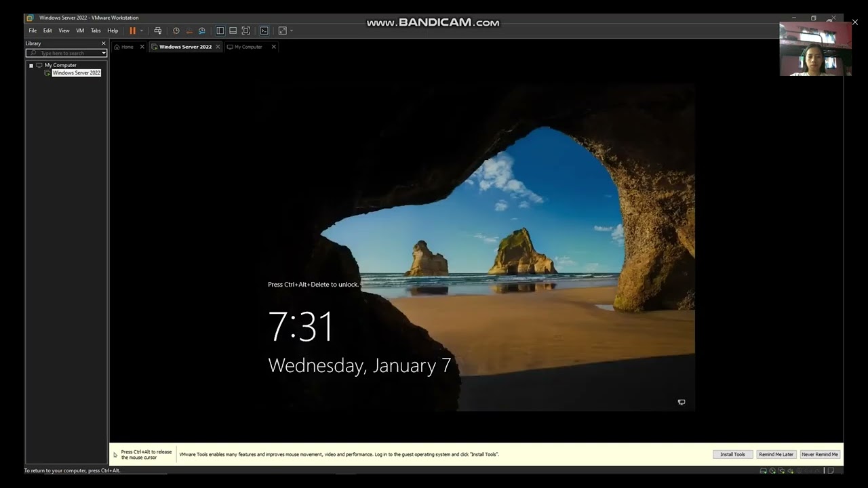Collapse the My Computer tree node
This screenshot has width=868, height=488.
(31, 65)
